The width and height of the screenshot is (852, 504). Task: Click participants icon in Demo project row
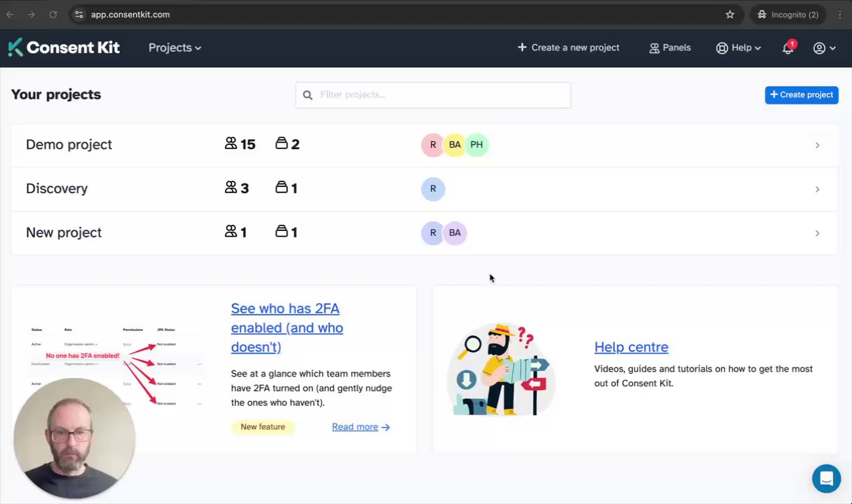[231, 143]
